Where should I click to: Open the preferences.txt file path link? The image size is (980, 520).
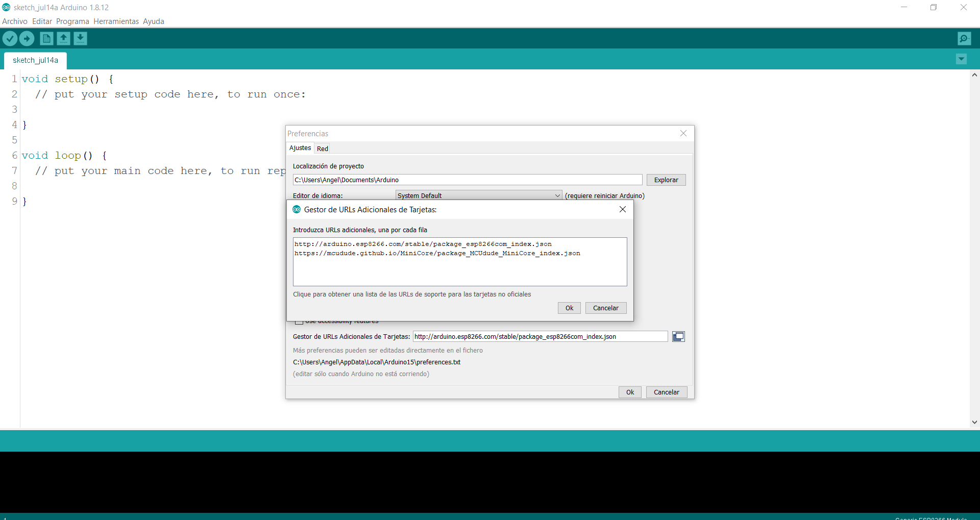click(x=377, y=362)
